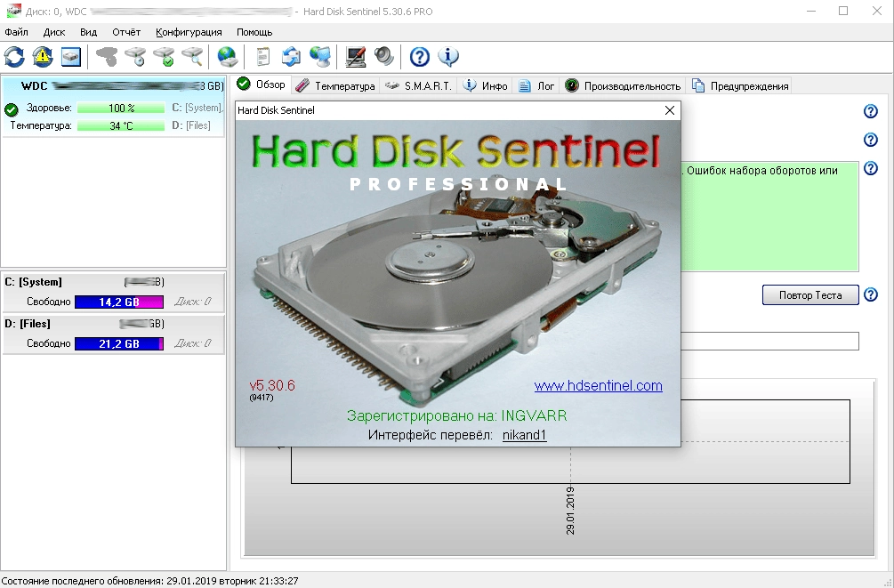Open the Вид menu
This screenshot has width=894, height=588.
88,32
